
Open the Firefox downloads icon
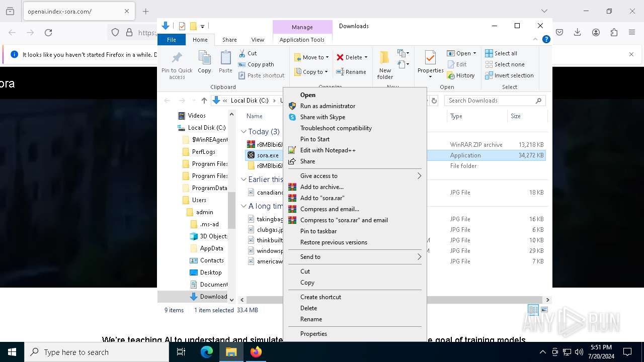click(578, 32)
